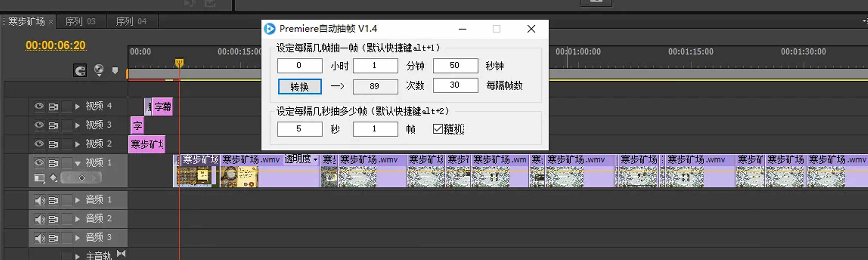Expand the 音频 1 track
The image size is (868, 260).
[78, 200]
